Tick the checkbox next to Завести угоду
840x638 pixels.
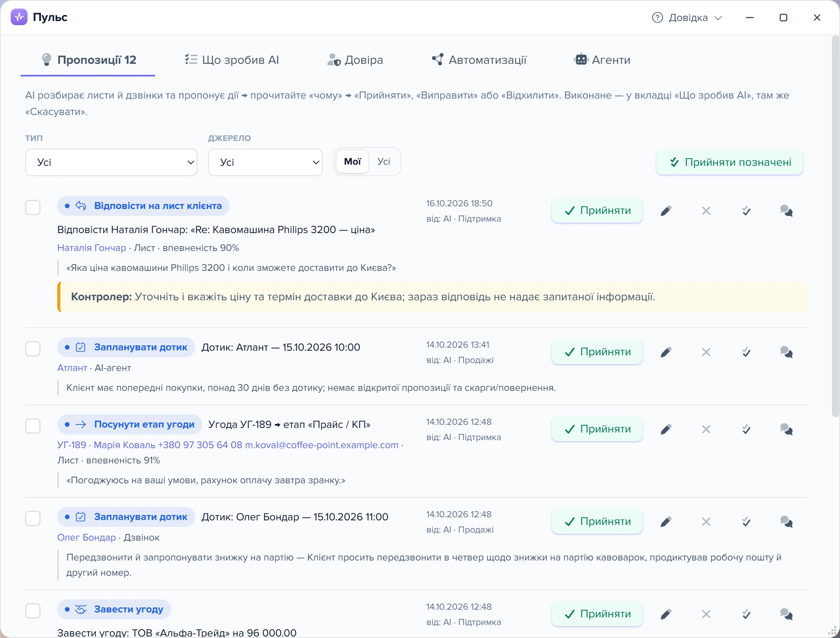(33, 611)
